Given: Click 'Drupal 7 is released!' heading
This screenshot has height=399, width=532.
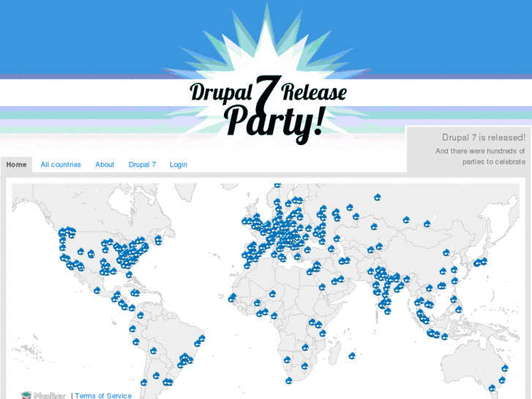Looking at the screenshot, I should (x=484, y=138).
